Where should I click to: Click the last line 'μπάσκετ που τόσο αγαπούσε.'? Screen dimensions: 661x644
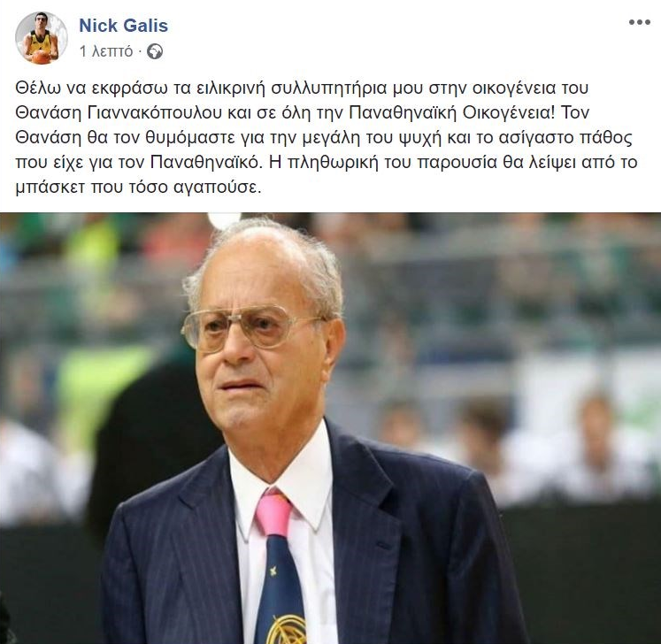pos(138,188)
